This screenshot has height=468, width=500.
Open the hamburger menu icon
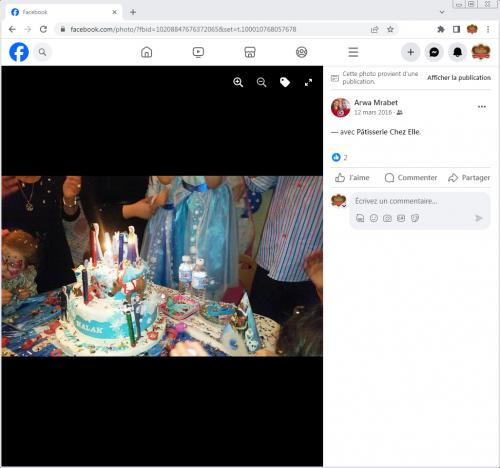(353, 52)
